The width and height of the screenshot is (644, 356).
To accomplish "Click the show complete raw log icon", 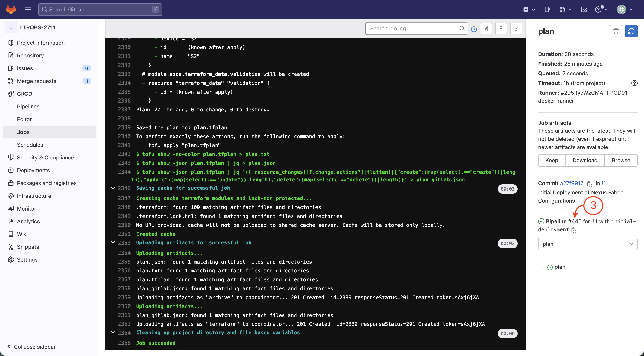I will click(486, 28).
